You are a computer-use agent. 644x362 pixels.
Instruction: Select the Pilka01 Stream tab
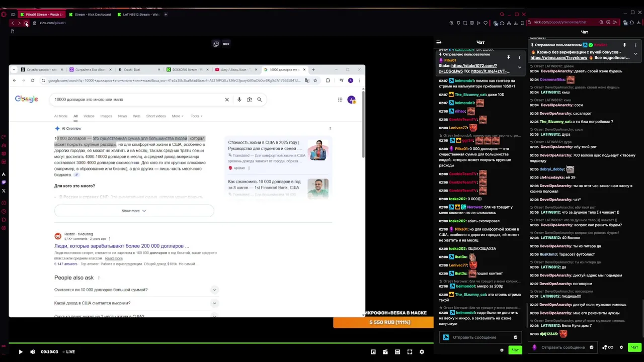click(x=41, y=15)
